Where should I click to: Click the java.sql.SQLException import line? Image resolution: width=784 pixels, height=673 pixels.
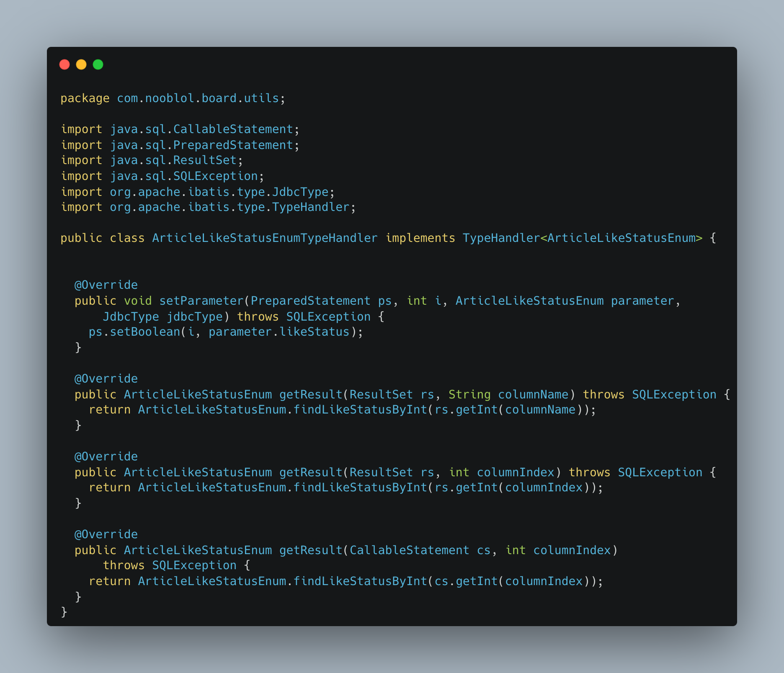coord(162,176)
